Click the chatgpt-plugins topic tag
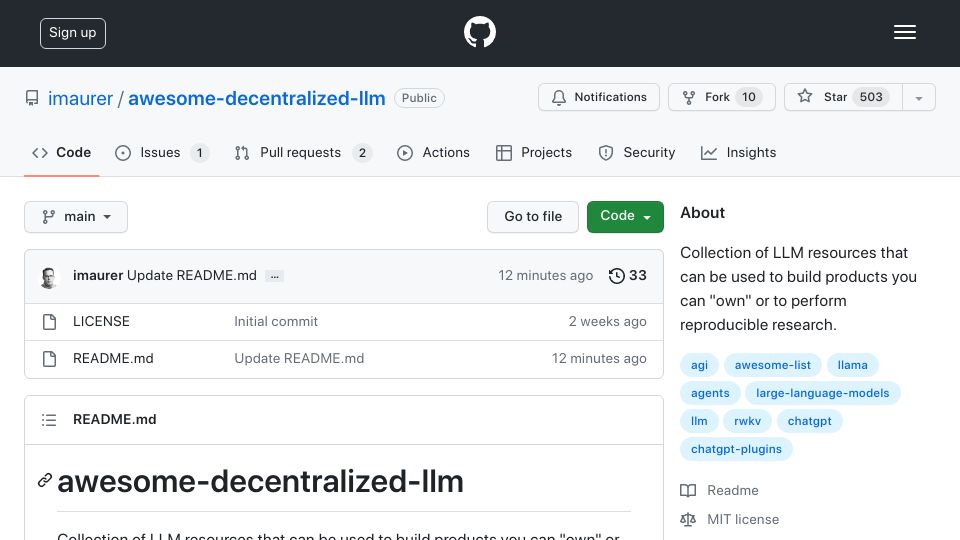Image resolution: width=960 pixels, height=540 pixels. (x=736, y=449)
